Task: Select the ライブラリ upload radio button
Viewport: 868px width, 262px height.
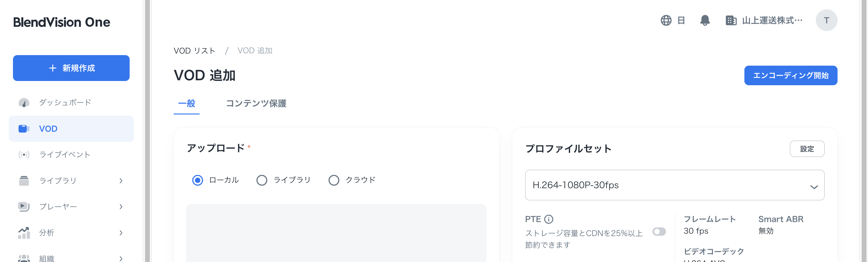Action: point(262,180)
